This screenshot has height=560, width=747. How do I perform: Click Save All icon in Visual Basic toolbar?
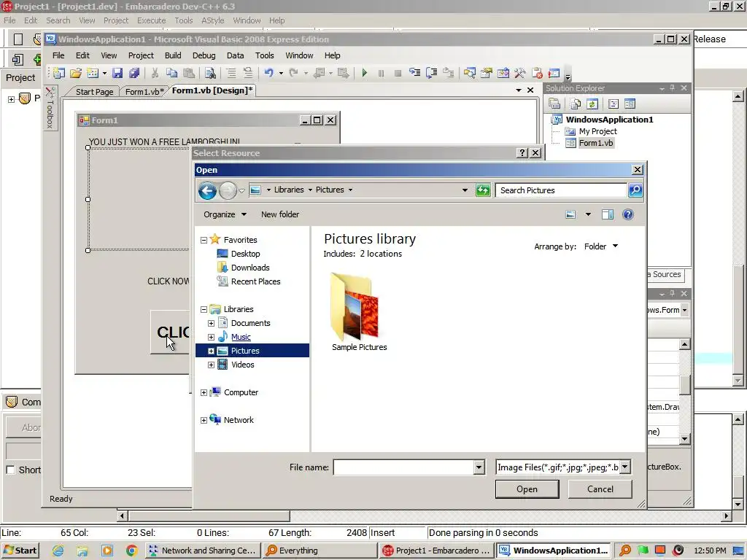click(134, 73)
